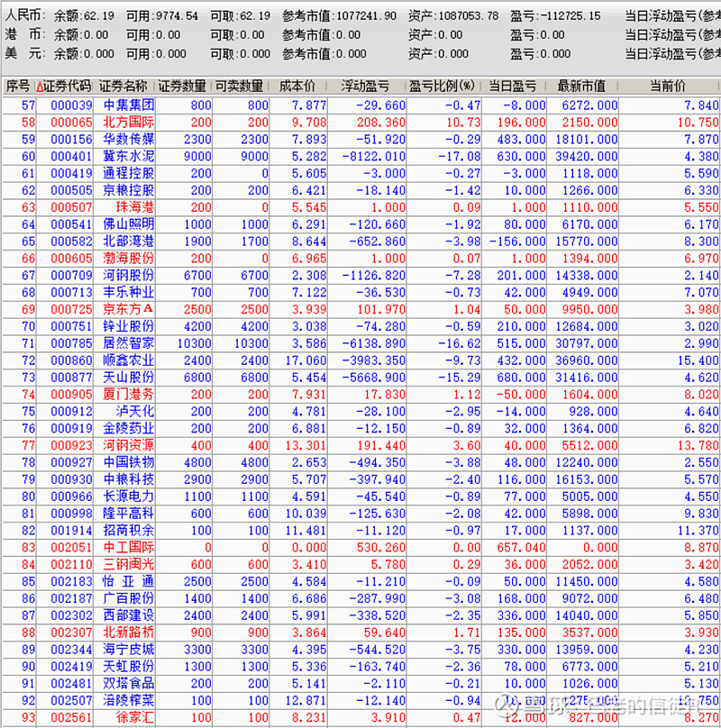Click the 成本价 column header
Viewport: 721px width, 728px height.
tap(297, 86)
